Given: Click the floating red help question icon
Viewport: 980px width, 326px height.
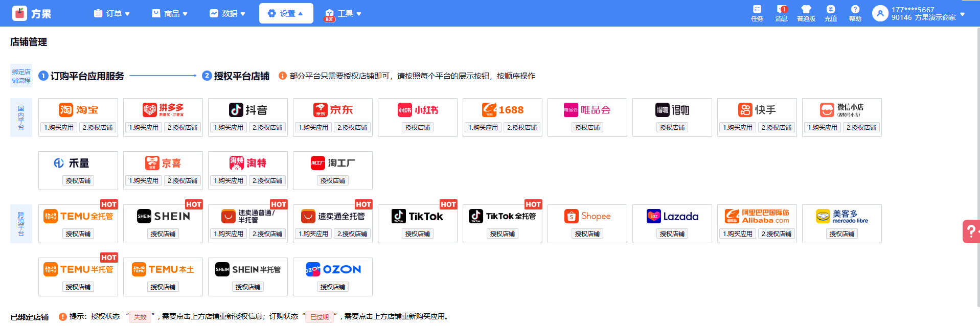Looking at the screenshot, I should tap(971, 231).
